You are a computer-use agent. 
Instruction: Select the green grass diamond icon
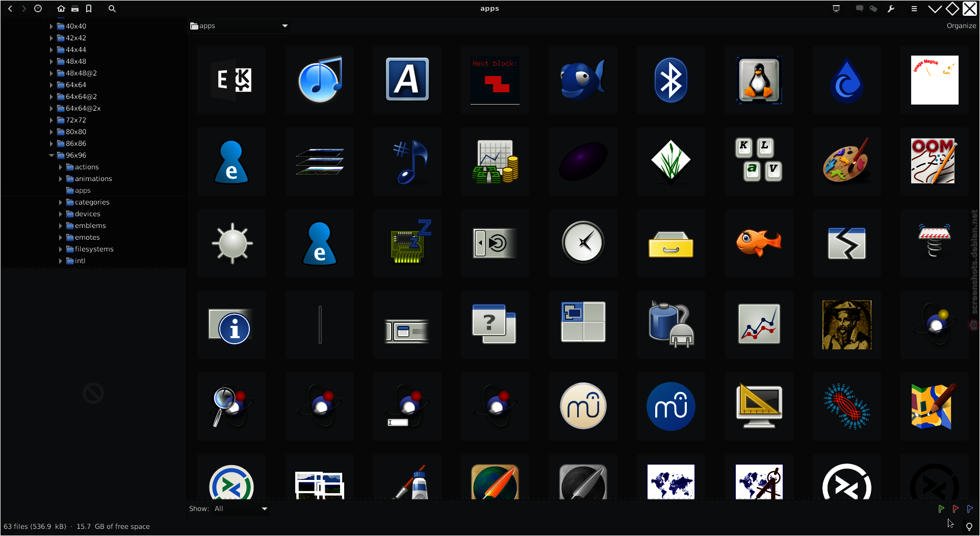(671, 162)
